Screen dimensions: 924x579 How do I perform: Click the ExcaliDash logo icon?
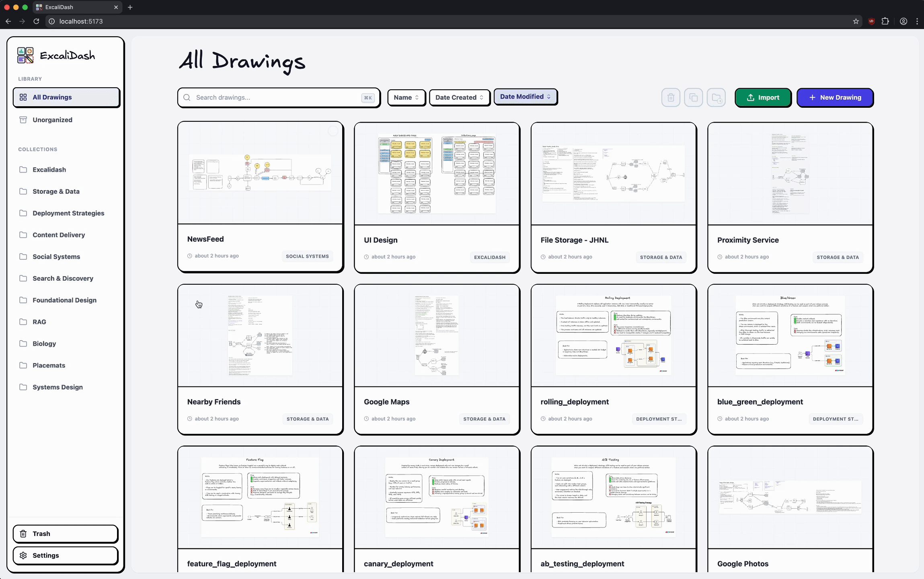[25, 55]
